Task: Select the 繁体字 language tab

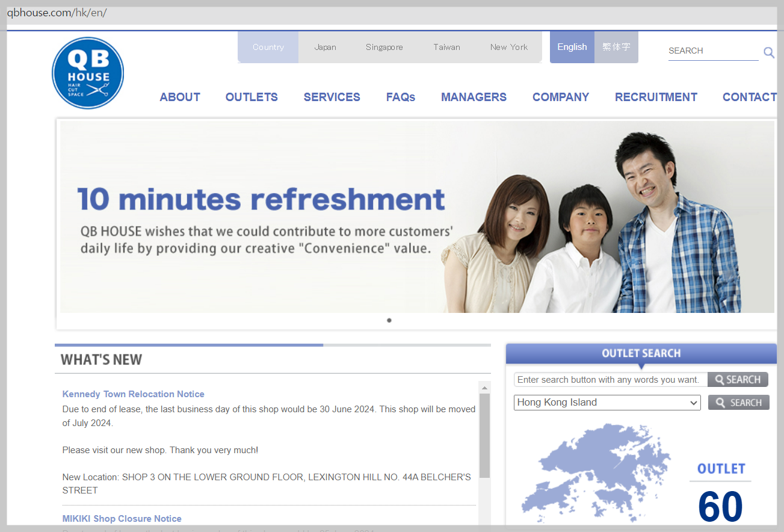Action: [616, 47]
